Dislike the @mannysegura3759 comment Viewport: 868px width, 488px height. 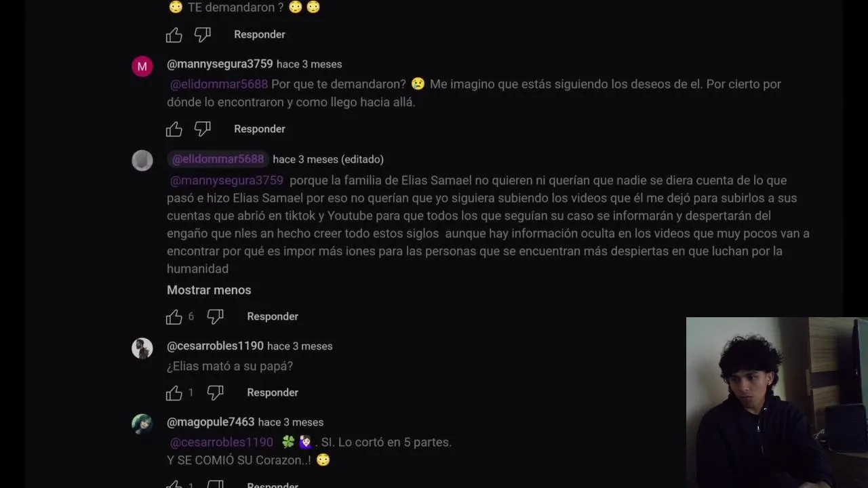[x=202, y=129]
